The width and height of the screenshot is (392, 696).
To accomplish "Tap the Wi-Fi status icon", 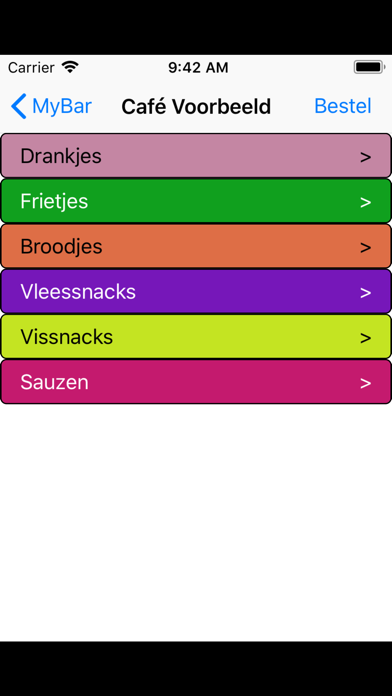I will click(70, 67).
